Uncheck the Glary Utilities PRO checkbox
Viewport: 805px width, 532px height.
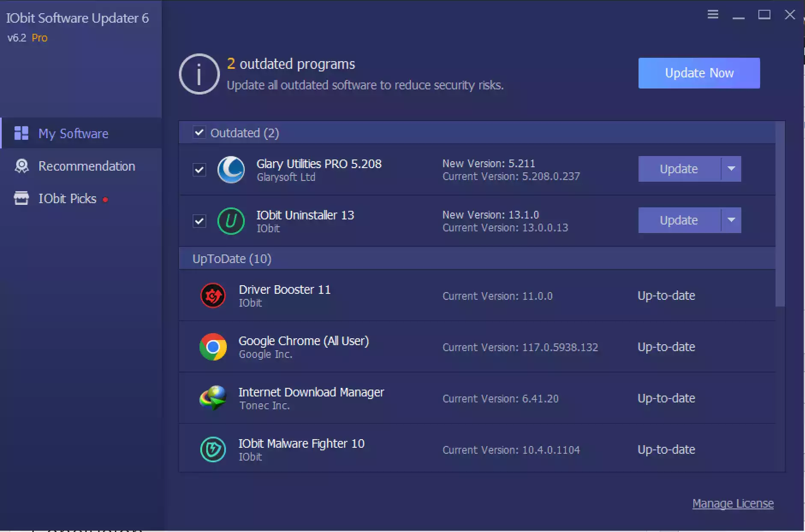(199, 170)
